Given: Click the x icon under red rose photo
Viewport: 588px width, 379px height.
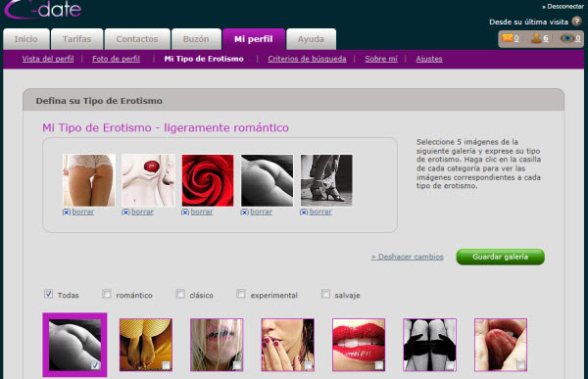Looking at the screenshot, I should click(x=185, y=213).
